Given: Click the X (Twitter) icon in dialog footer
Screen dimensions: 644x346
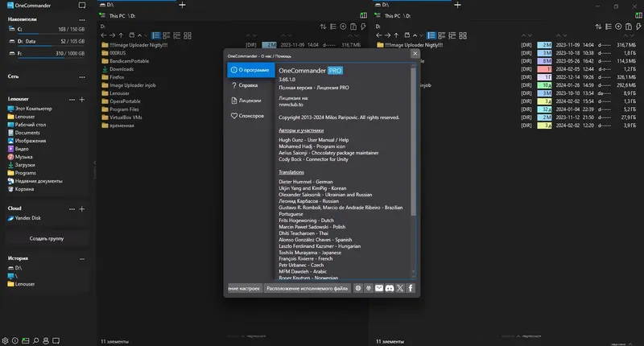Looking at the screenshot, I should tap(400, 288).
